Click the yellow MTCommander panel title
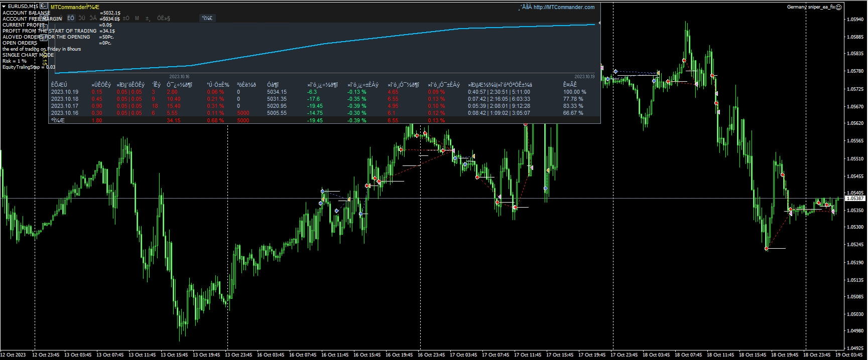 click(75, 7)
